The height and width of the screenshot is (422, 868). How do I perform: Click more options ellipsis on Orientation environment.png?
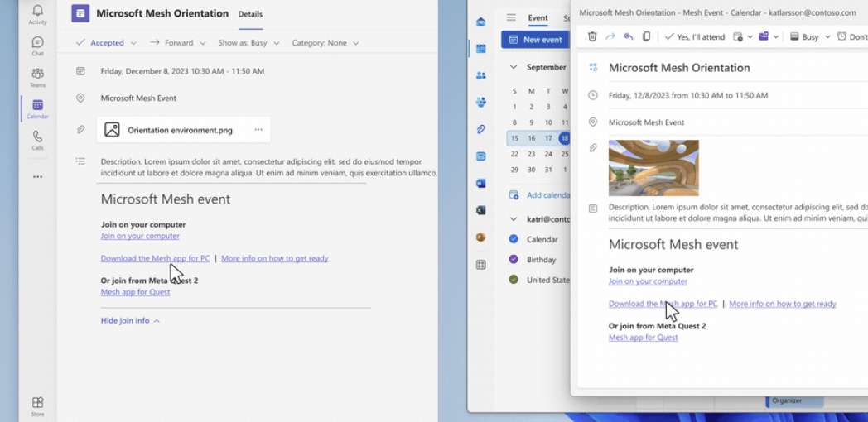[258, 130]
